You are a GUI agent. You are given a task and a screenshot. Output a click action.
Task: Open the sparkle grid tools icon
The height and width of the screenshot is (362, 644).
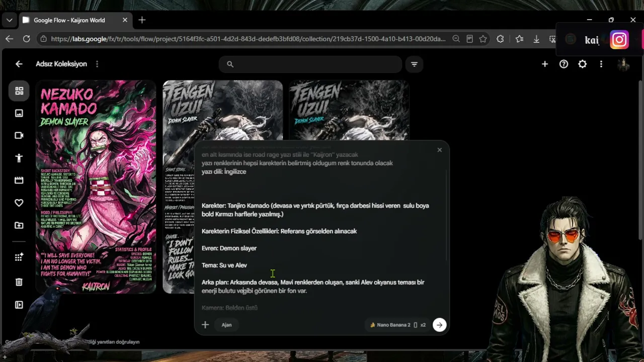(x=19, y=257)
